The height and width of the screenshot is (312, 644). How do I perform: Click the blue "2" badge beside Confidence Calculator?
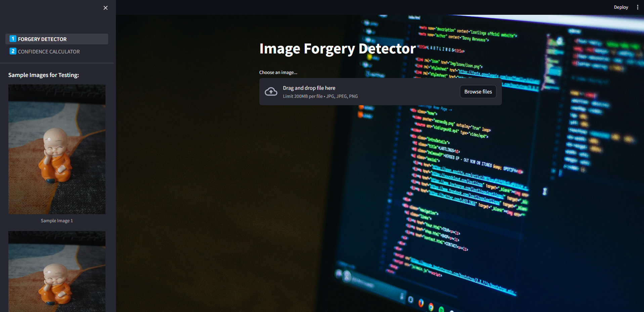pyautogui.click(x=13, y=51)
